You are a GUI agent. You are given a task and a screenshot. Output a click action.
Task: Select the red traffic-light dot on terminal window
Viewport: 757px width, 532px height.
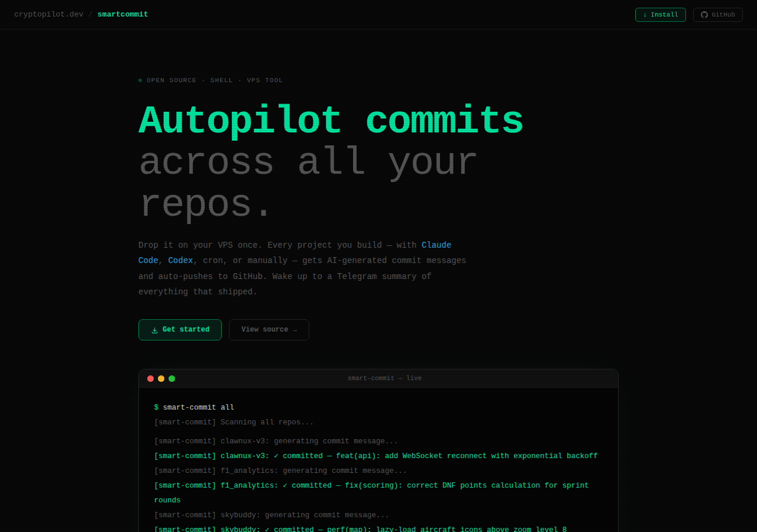tap(150, 378)
